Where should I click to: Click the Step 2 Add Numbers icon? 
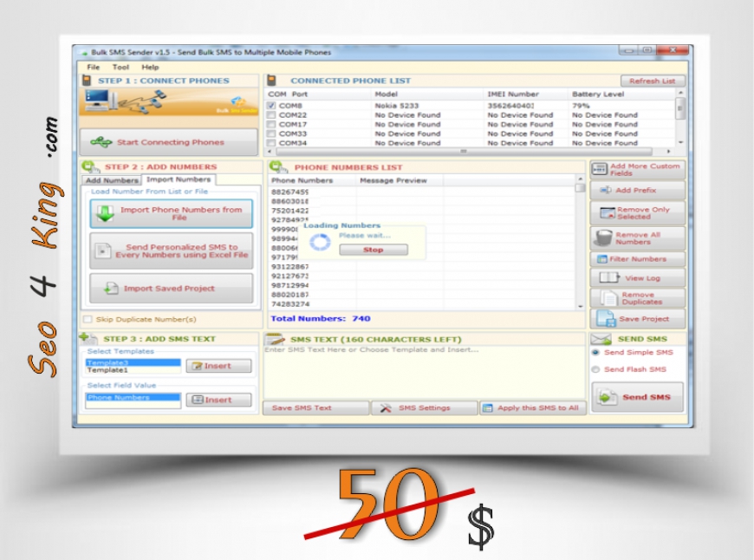tap(89, 167)
